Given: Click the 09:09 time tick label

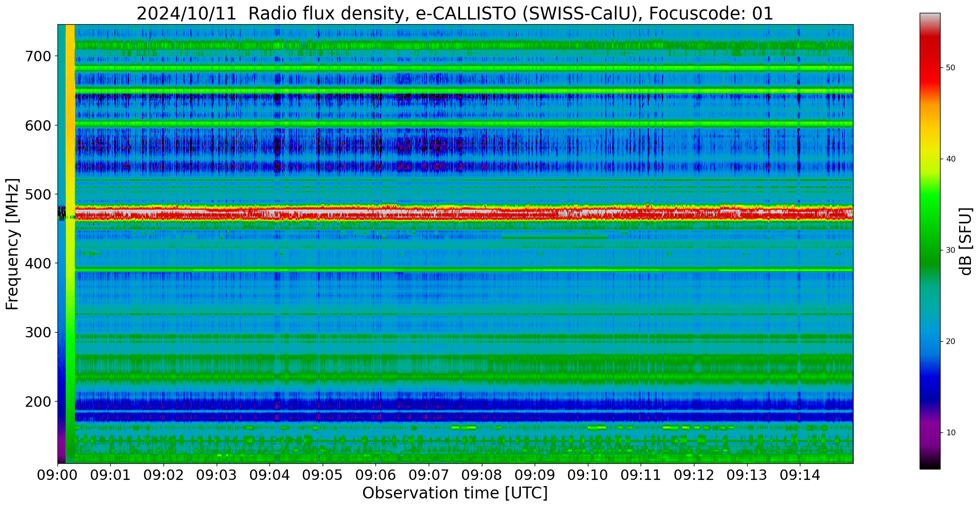Looking at the screenshot, I should 535,475.
